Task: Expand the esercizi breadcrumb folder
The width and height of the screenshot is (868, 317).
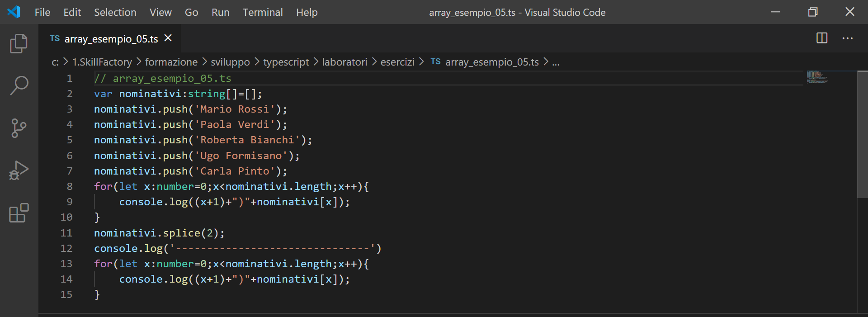Action: tap(397, 62)
